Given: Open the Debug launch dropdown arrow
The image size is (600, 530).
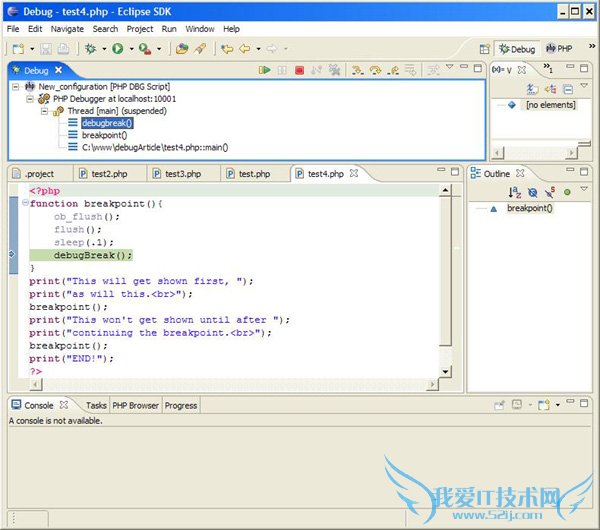Looking at the screenshot, I should [104, 49].
